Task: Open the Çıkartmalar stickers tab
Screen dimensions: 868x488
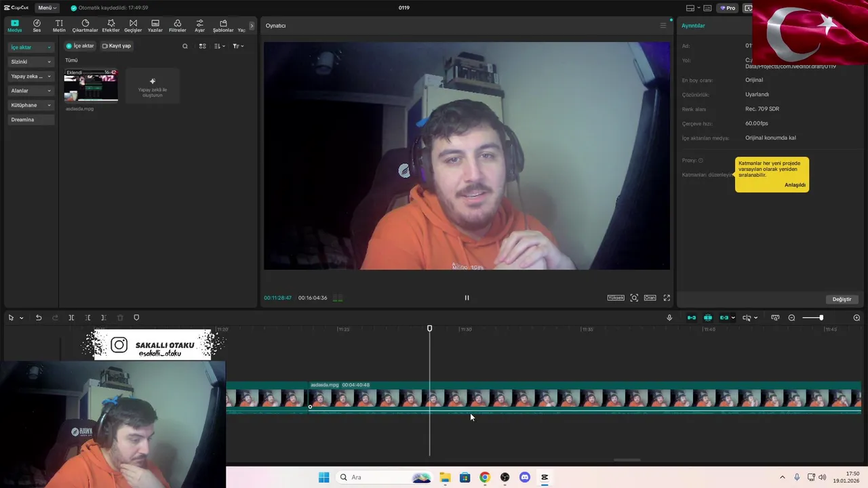Action: pos(85,26)
